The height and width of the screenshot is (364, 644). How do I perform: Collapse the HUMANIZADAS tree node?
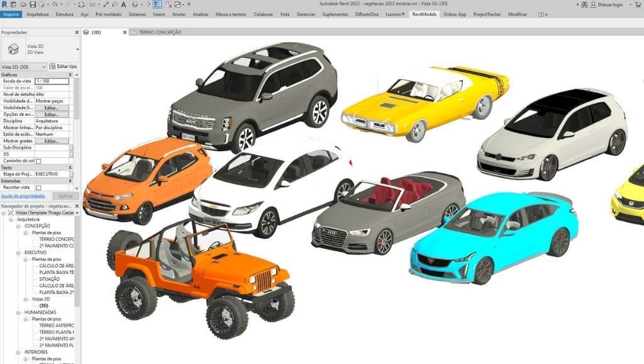click(x=18, y=312)
